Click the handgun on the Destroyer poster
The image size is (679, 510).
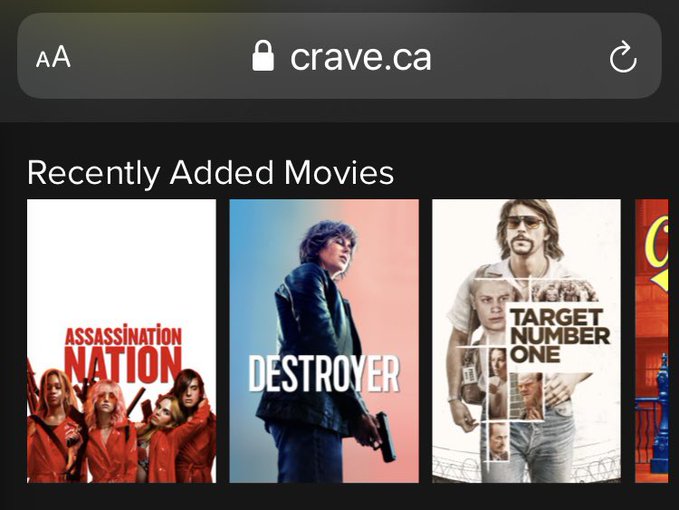coord(385,436)
